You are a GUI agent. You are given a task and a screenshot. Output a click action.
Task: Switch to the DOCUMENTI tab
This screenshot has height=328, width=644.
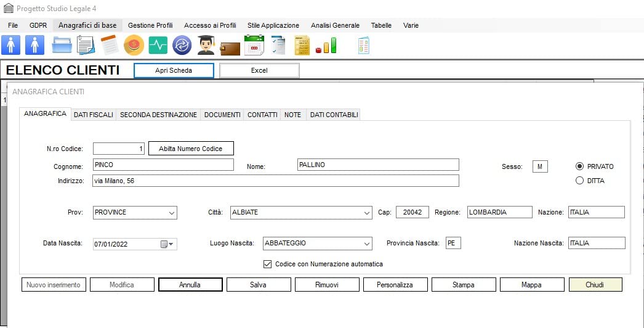coord(222,115)
